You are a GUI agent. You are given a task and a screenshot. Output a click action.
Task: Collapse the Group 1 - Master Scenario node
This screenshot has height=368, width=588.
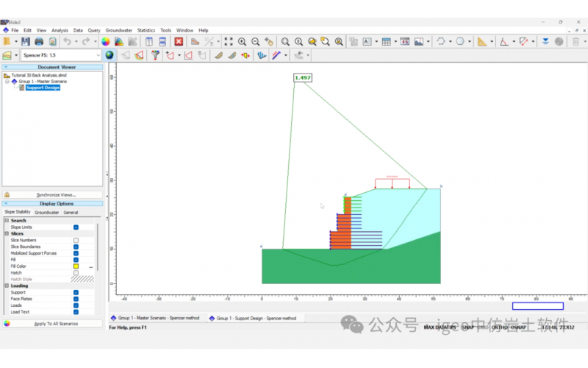7,82
